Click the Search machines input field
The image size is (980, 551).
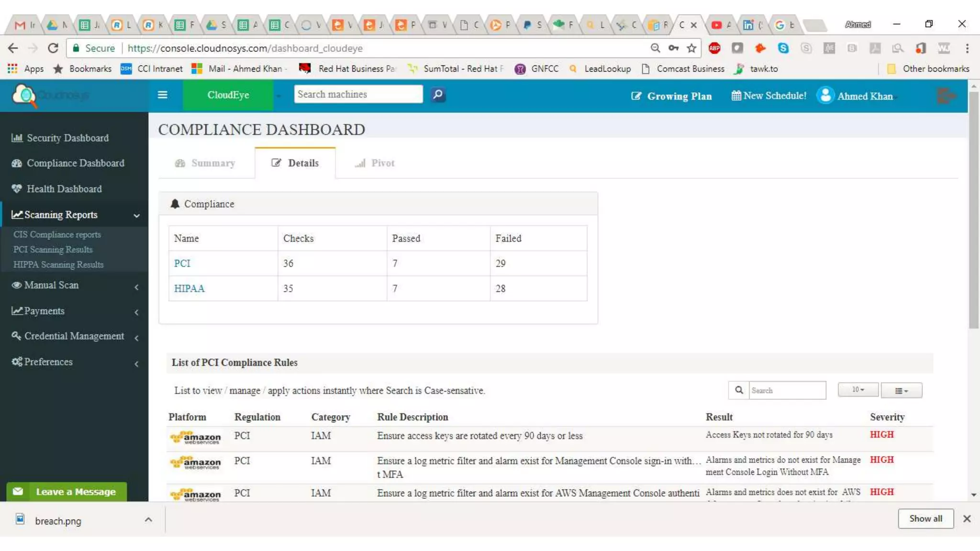(x=358, y=94)
